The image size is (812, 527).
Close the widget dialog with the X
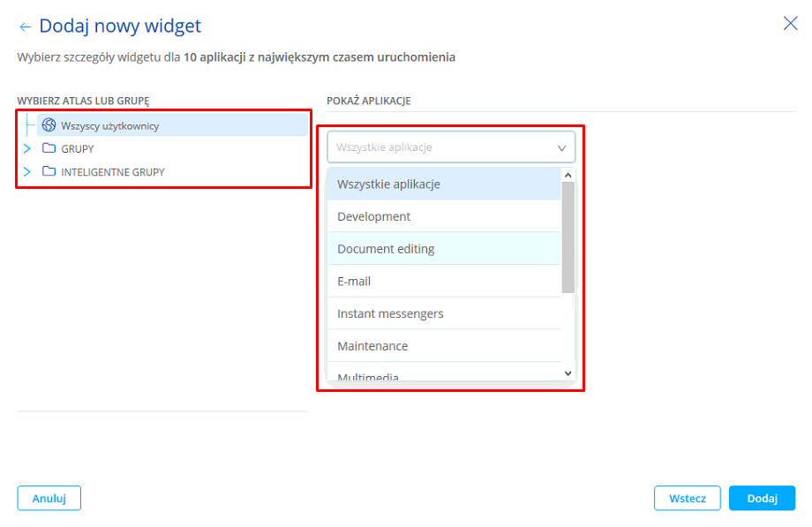[790, 24]
